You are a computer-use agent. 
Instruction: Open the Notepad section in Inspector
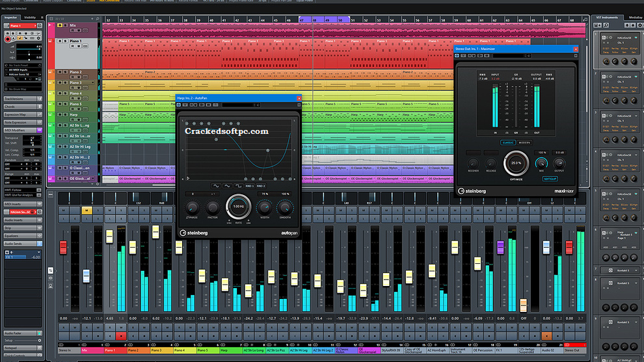23,348
